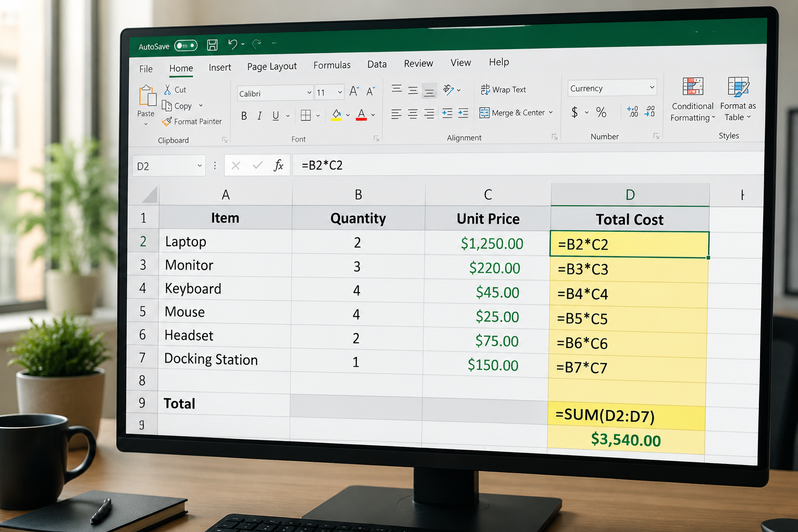
Task: Click the dollar Accounting Format icon
Action: click(575, 112)
